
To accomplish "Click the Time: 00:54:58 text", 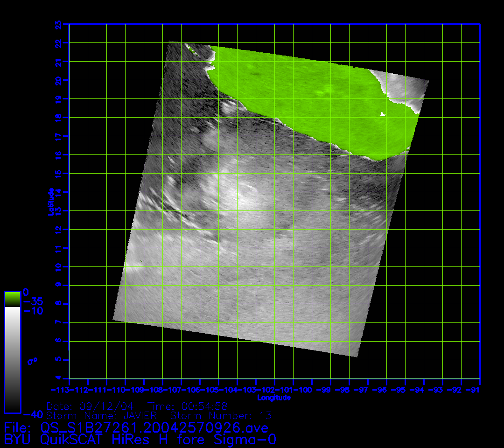I will [187, 406].
